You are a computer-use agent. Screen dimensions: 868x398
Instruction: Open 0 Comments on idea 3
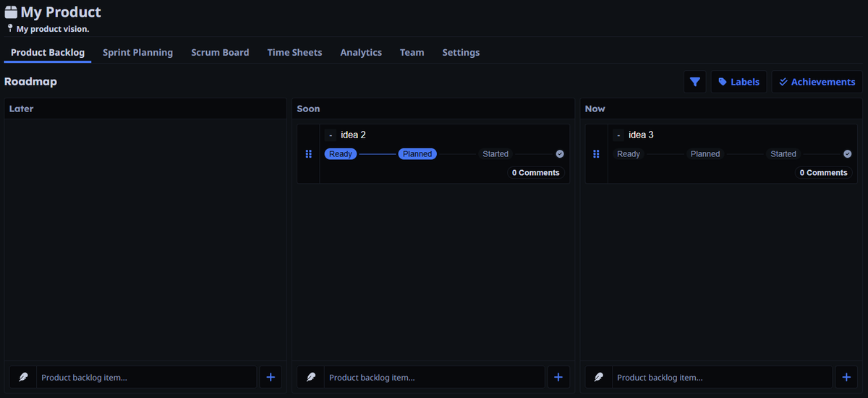[824, 173]
